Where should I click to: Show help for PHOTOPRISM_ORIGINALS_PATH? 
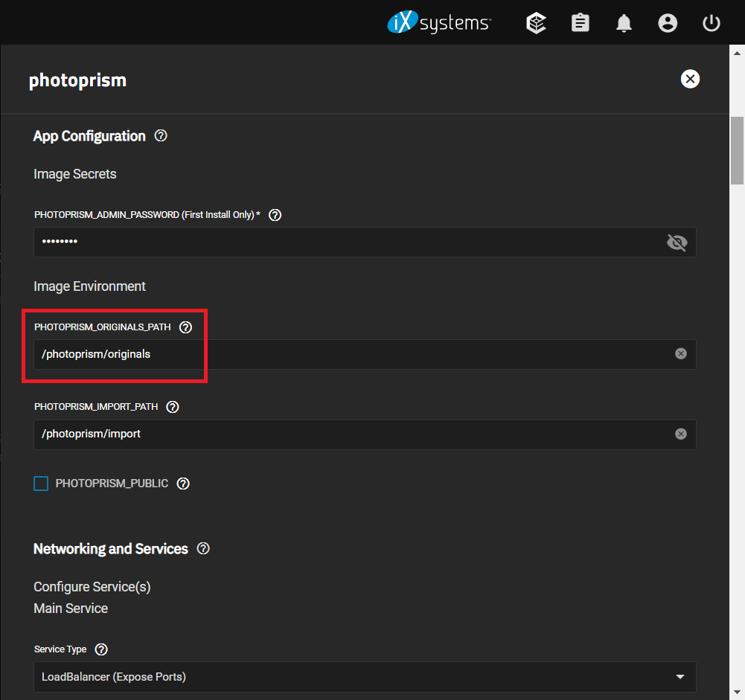186,327
